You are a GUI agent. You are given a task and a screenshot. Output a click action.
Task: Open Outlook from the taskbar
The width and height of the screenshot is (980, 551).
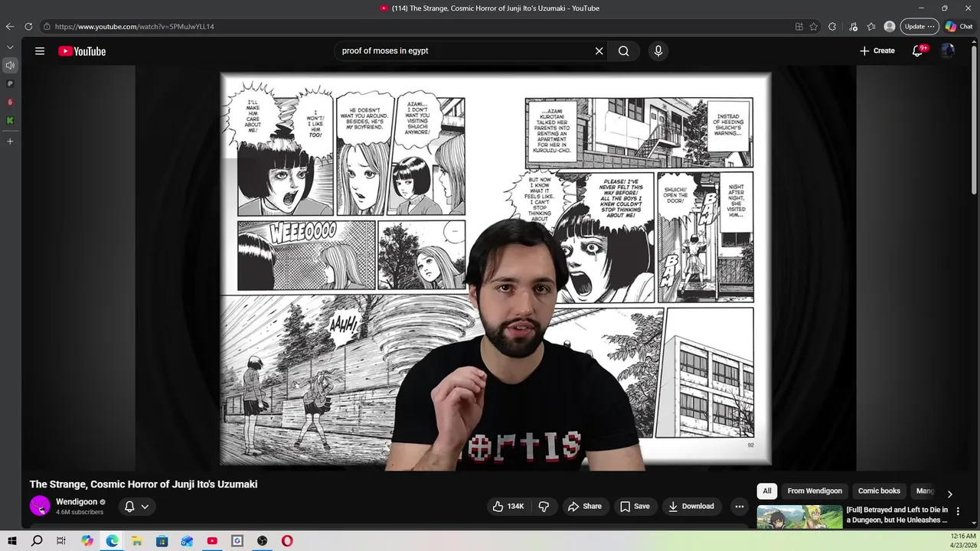coord(187,541)
